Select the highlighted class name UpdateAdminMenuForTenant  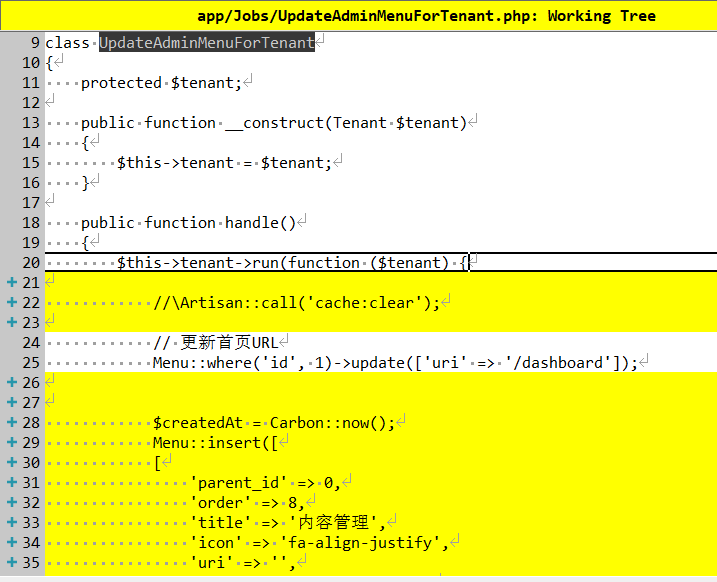coord(207,43)
